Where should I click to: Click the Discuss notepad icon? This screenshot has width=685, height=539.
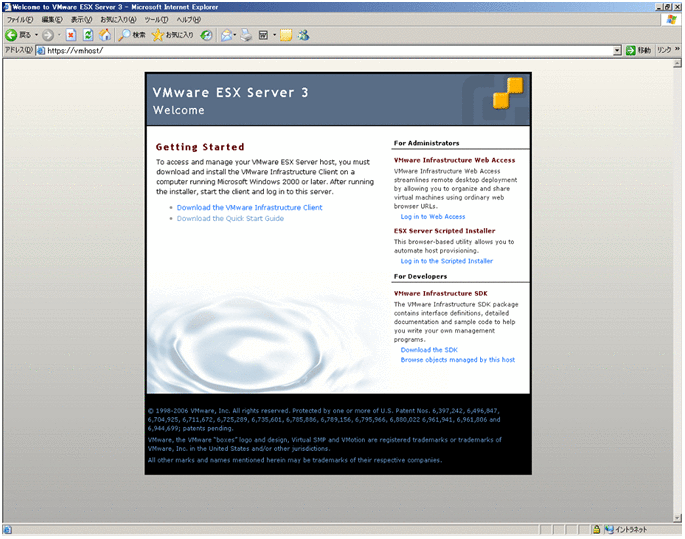tap(286, 35)
